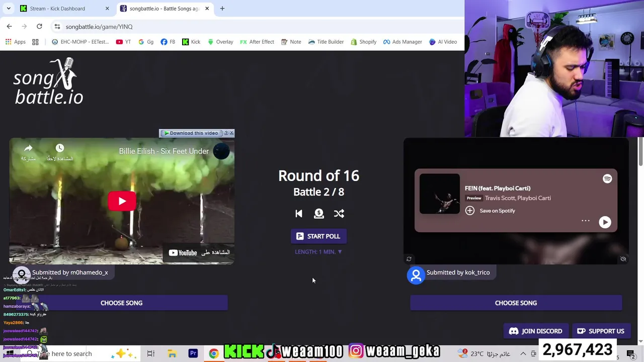Click SUPPORT US button
644x362 pixels.
(600, 331)
